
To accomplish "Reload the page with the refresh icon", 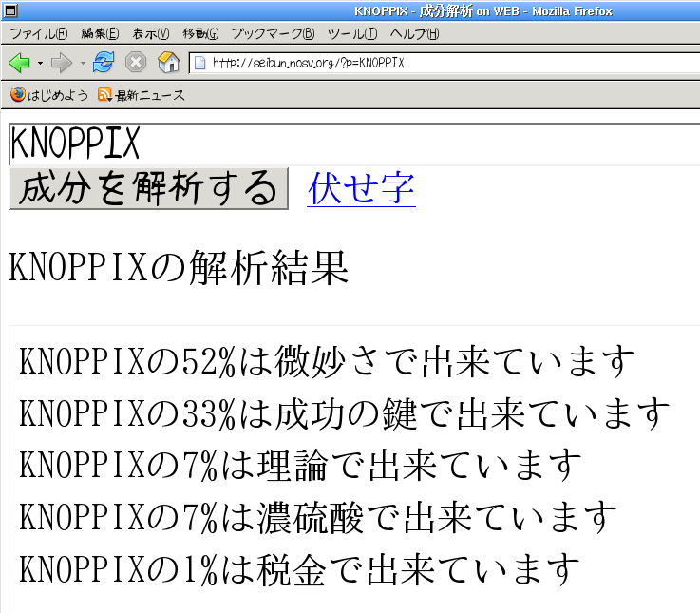I will pyautogui.click(x=104, y=62).
